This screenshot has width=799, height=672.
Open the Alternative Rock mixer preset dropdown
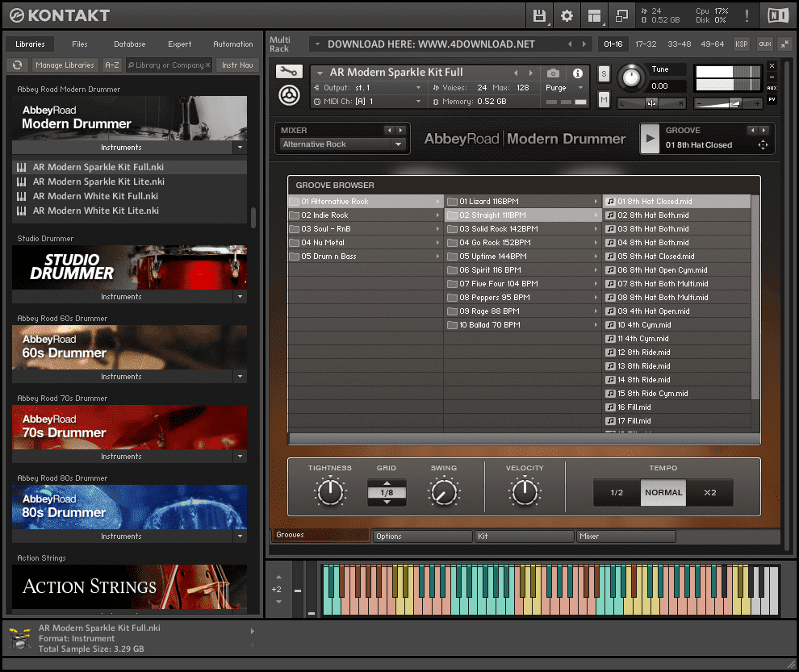(x=343, y=144)
